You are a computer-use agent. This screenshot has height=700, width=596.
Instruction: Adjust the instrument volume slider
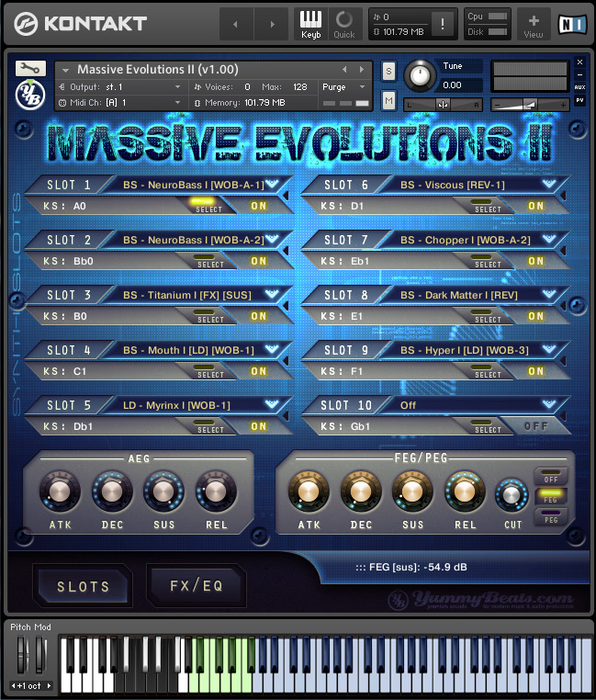pos(530,106)
